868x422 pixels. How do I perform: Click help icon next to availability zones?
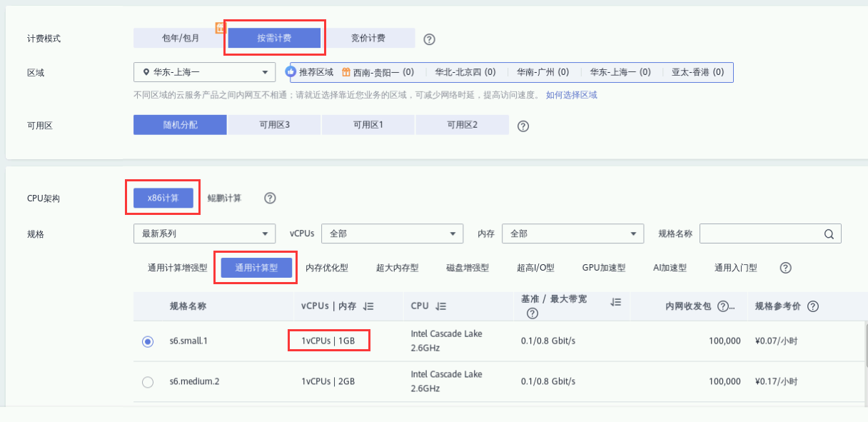coord(523,126)
